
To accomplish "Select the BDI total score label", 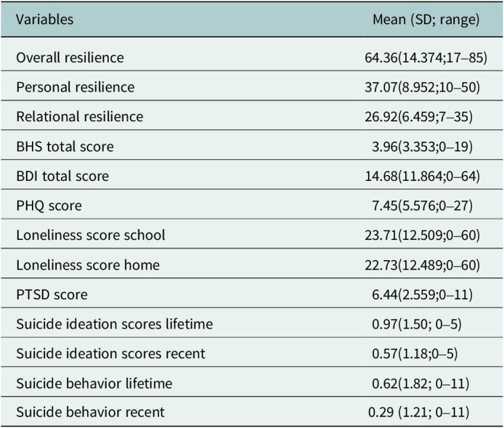I will click(65, 176).
